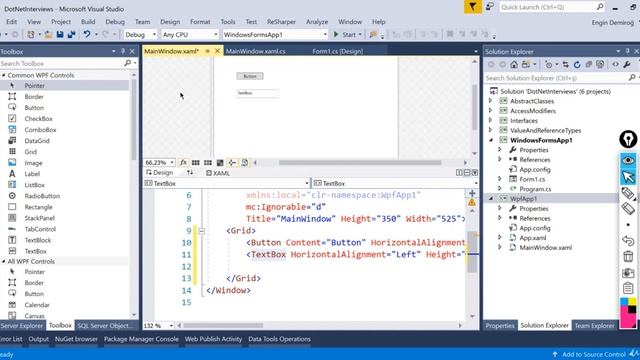
Task: Open the Output window tab
Action: pos(39,339)
